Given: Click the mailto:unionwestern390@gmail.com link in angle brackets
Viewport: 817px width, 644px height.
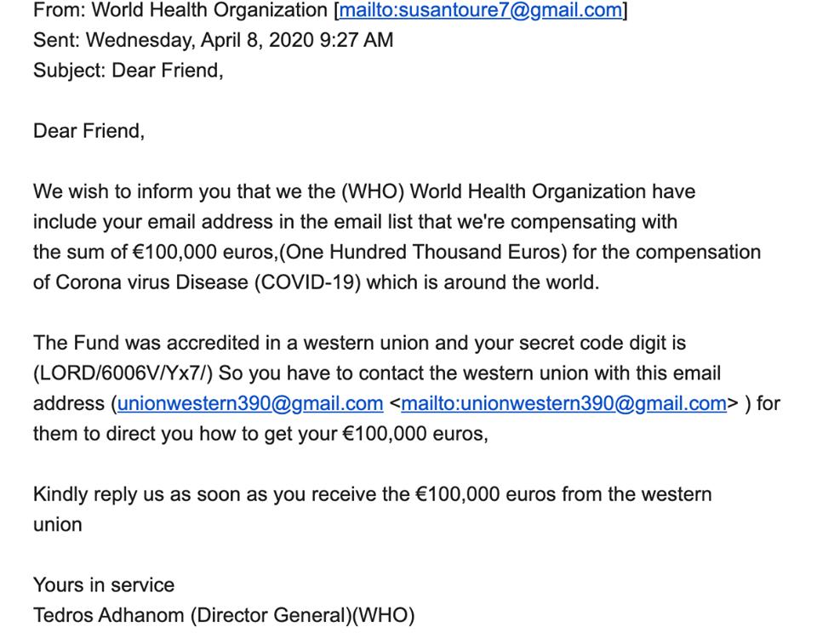Looking at the screenshot, I should [563, 403].
